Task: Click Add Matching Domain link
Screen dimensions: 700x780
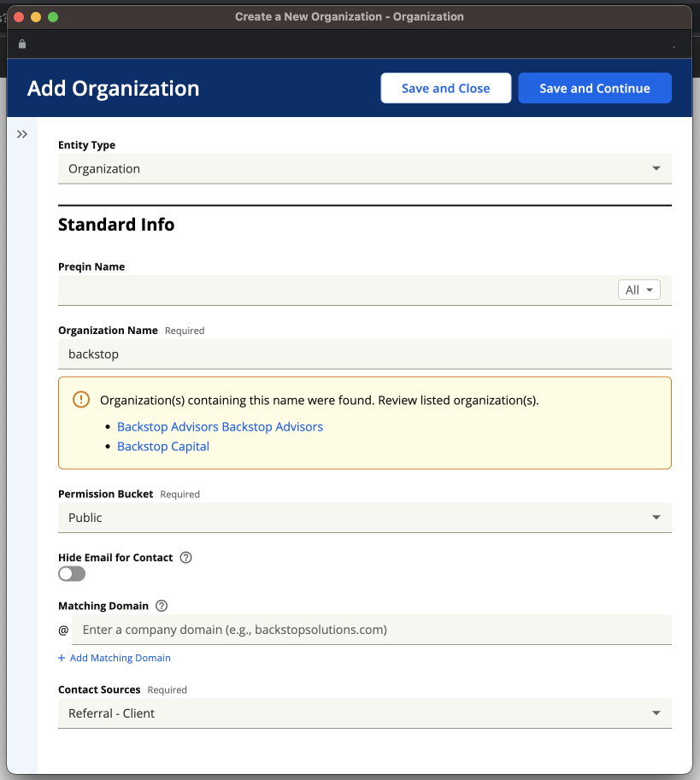Action: 120,658
